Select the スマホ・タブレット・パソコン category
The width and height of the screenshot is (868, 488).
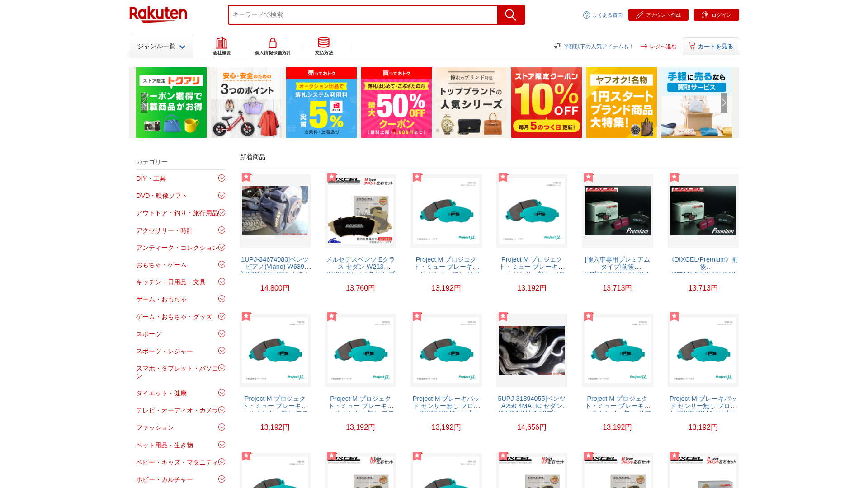(177, 372)
